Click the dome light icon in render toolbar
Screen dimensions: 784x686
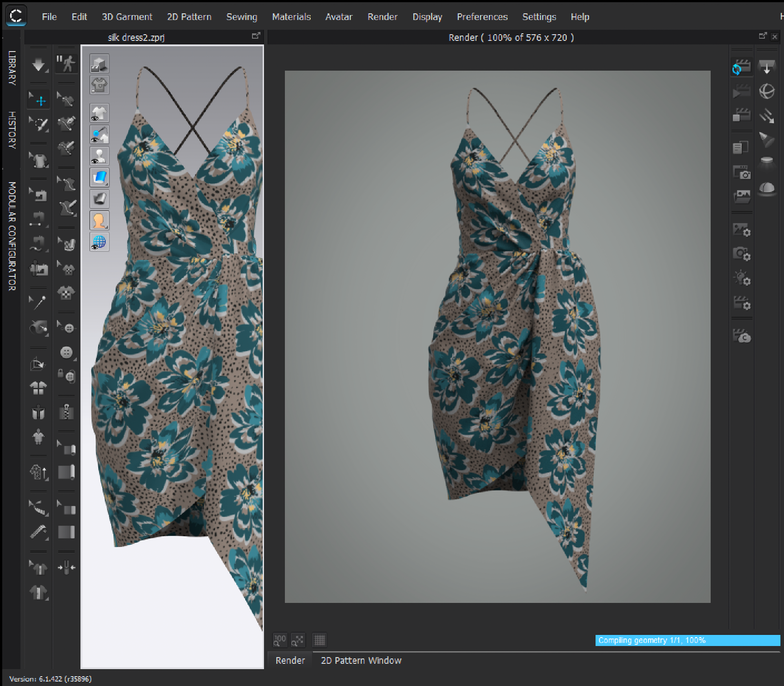pos(767,188)
